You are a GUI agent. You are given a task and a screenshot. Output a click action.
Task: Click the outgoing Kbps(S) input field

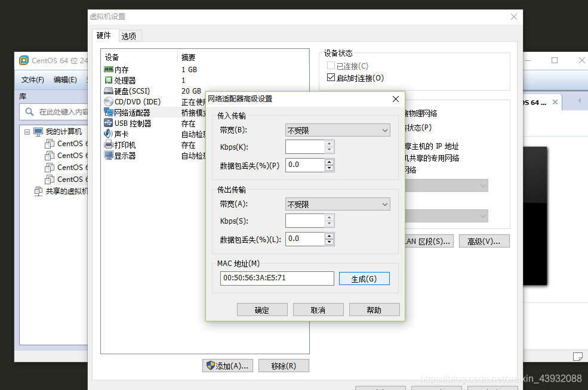(x=305, y=221)
